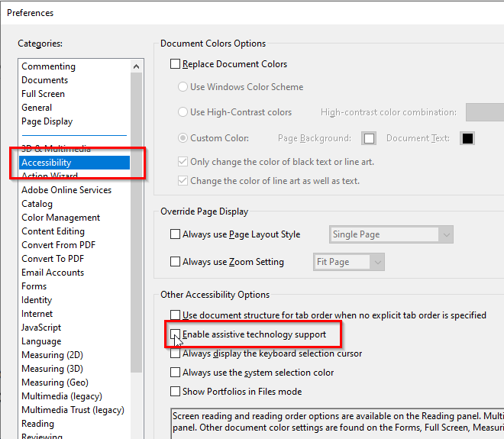The height and width of the screenshot is (439, 504).
Task: Select the JavaScript category
Action: (x=41, y=328)
